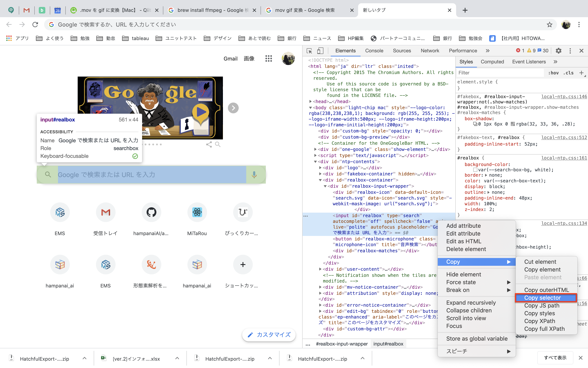Collapse the realbox-input-wrapper node
Screen dimensions: 588x368
(x=325, y=186)
